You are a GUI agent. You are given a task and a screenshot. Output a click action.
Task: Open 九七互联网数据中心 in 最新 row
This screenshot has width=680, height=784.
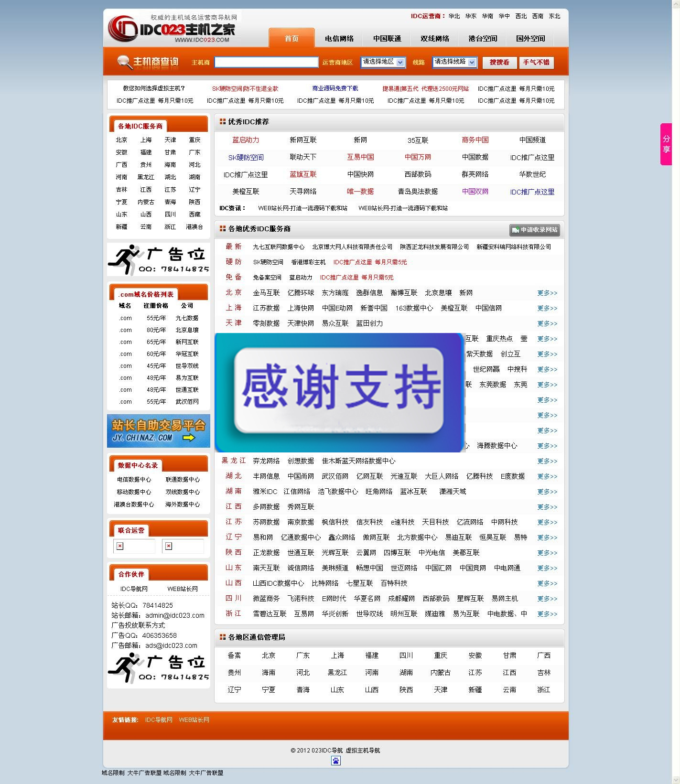coord(279,247)
